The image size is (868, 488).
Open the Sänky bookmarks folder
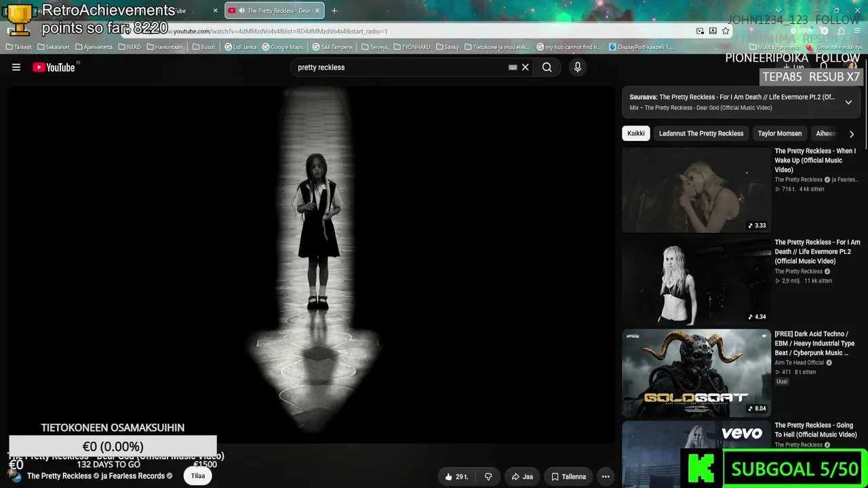[x=448, y=47]
